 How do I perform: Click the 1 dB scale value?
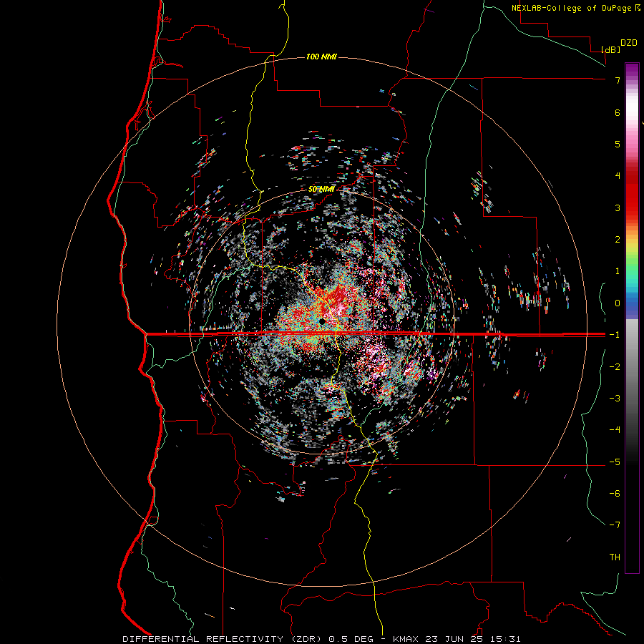coord(618,270)
